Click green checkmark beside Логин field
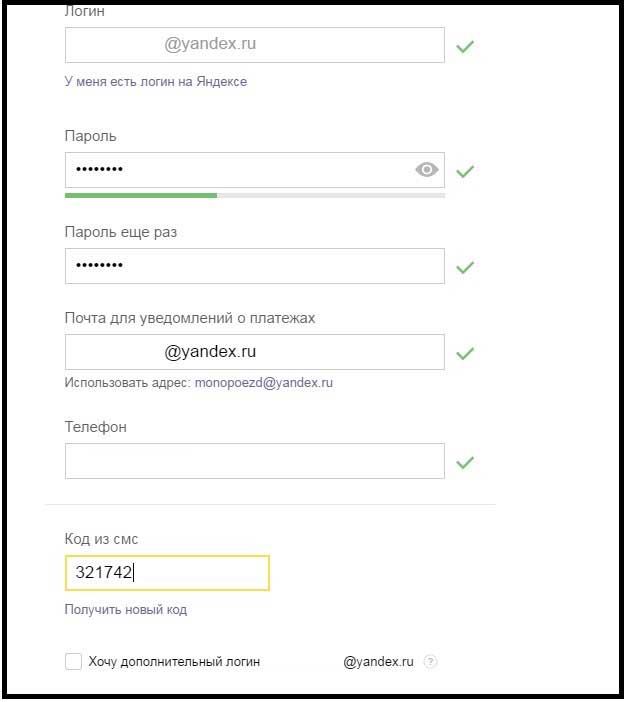This screenshot has width=624, height=702. click(465, 46)
